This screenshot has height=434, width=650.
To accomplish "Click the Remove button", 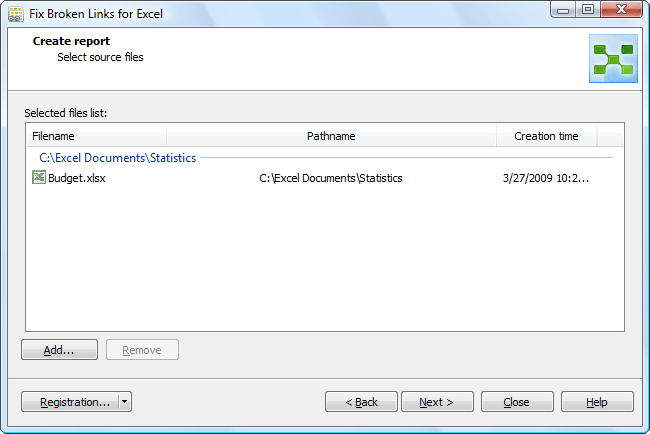I will pyautogui.click(x=142, y=350).
